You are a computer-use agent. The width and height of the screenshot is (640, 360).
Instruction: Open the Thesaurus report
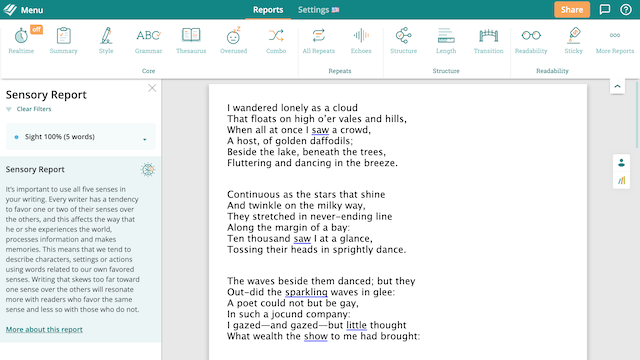(x=191, y=41)
